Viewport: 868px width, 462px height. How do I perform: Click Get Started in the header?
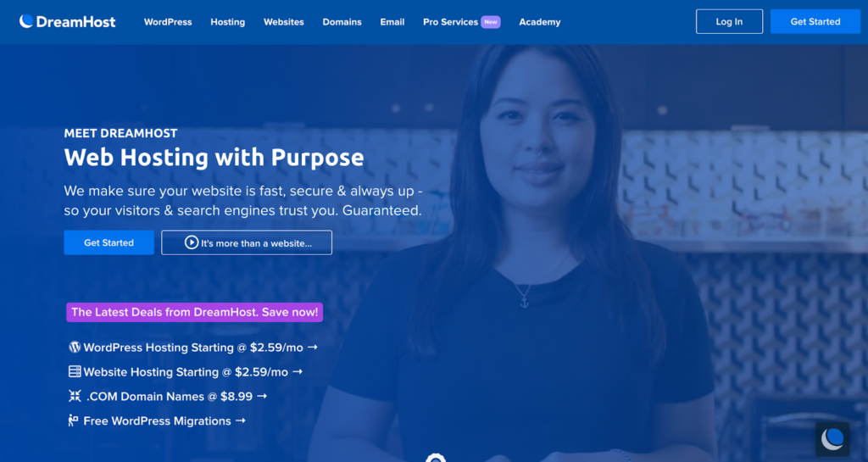[815, 21]
